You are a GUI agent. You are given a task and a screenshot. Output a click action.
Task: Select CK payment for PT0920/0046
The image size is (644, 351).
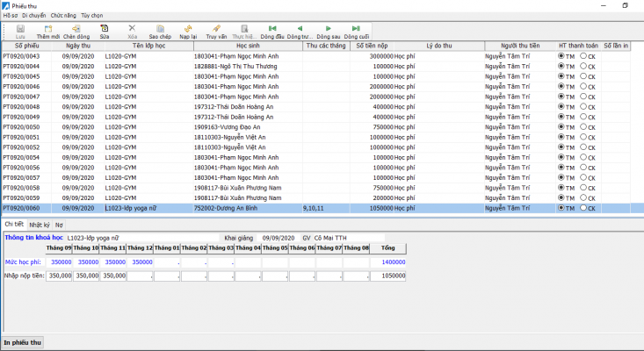point(583,86)
